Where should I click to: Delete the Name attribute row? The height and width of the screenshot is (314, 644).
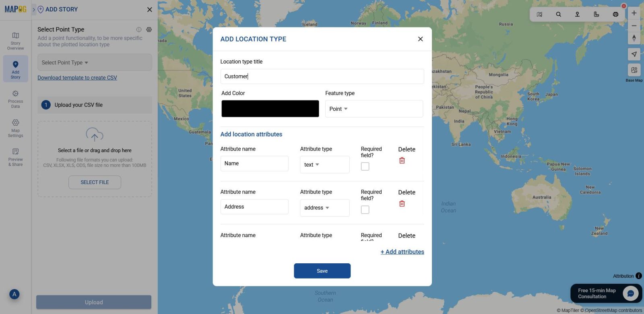pos(401,160)
